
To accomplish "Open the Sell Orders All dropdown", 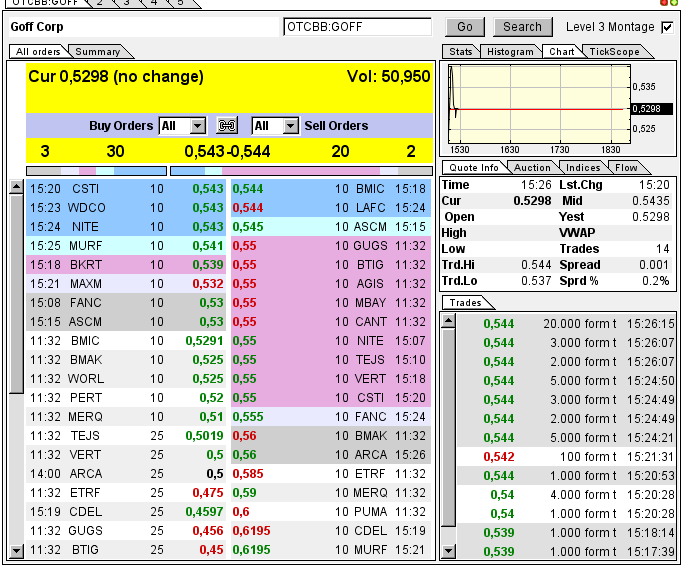I will pyautogui.click(x=275, y=126).
